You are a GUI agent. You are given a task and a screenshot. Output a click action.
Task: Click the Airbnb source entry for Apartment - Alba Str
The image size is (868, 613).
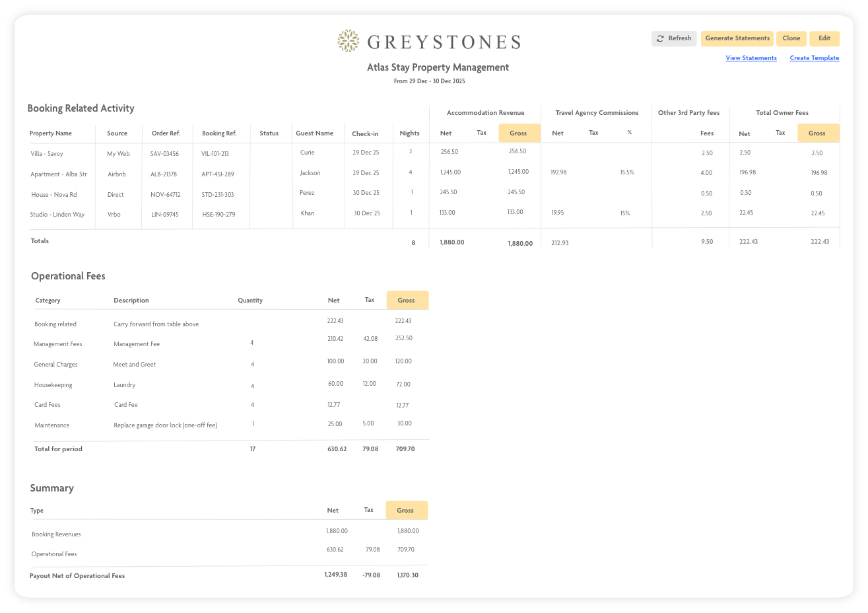(x=117, y=174)
